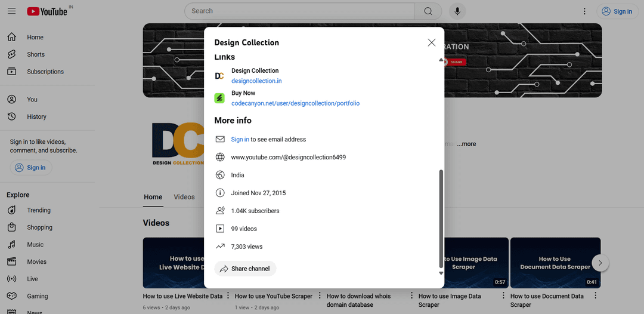Viewport: 644px width, 314px height.
Task: Click the YouTube logo
Action: pyautogui.click(x=47, y=11)
